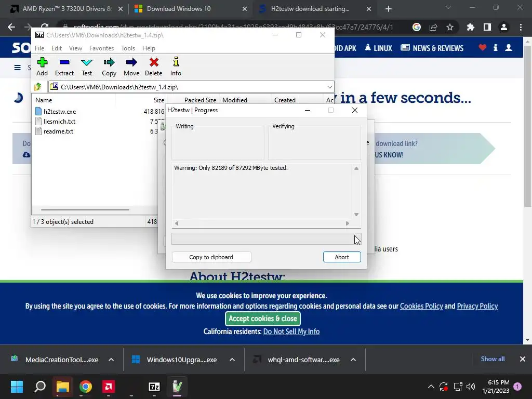Switch to H2testw download browser tab
Image resolution: width=532 pixels, height=399 pixels.
(310, 9)
